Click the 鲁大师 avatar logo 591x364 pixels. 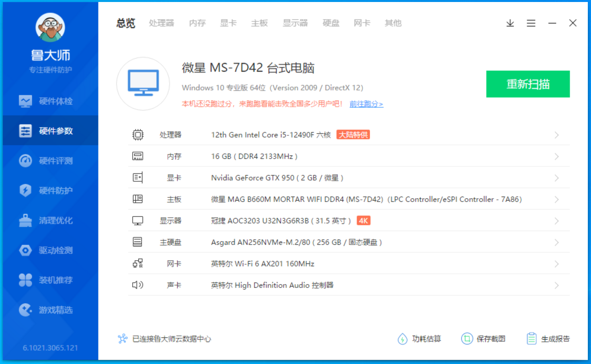[x=50, y=27]
